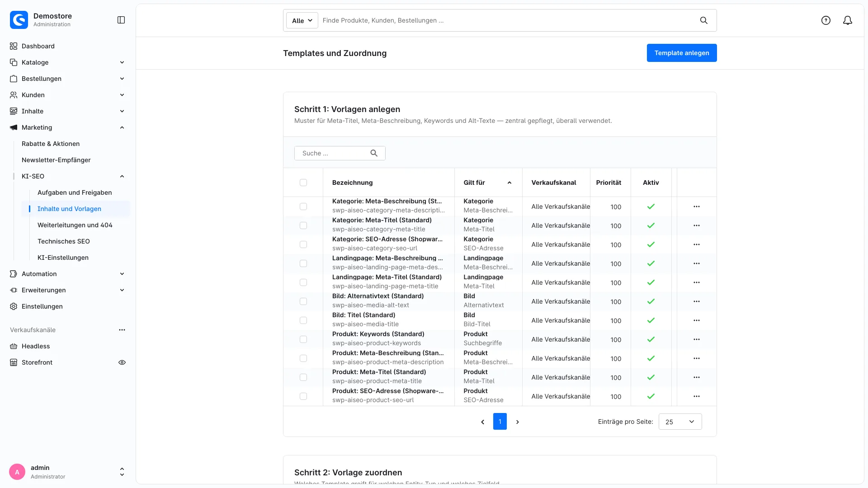Open the Headless sales channel
Viewport: 868px width, 488px height.
(x=36, y=346)
